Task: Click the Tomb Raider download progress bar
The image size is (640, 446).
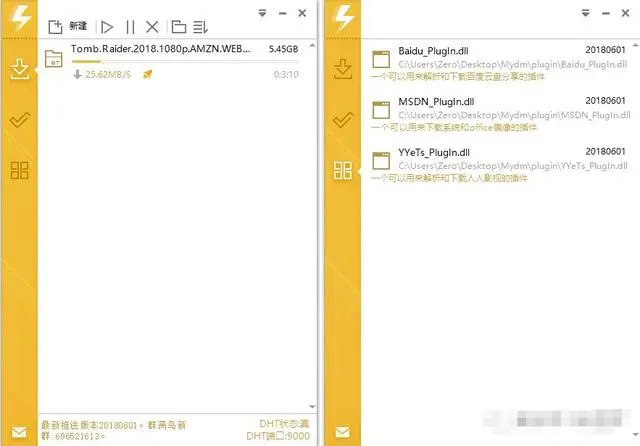Action: pos(185,62)
